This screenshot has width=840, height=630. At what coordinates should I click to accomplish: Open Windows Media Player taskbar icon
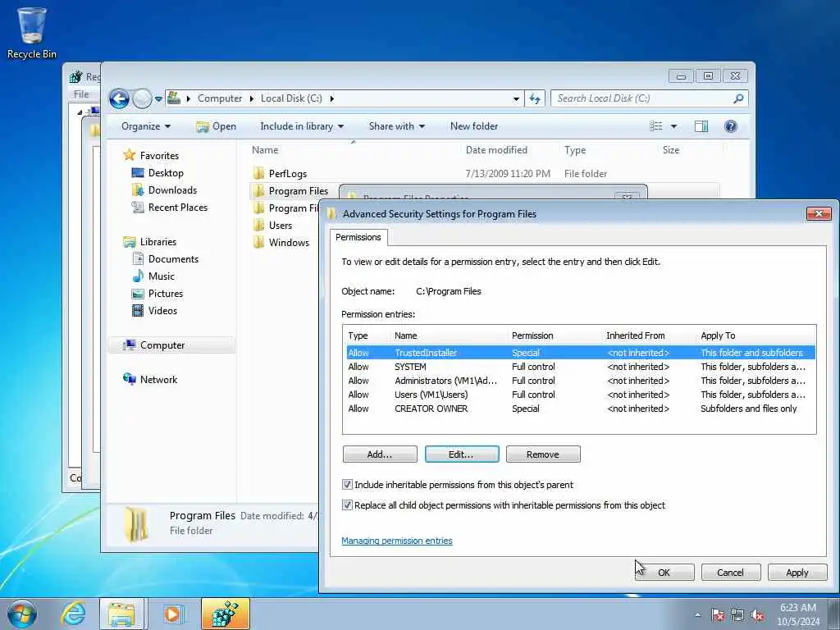(x=172, y=614)
